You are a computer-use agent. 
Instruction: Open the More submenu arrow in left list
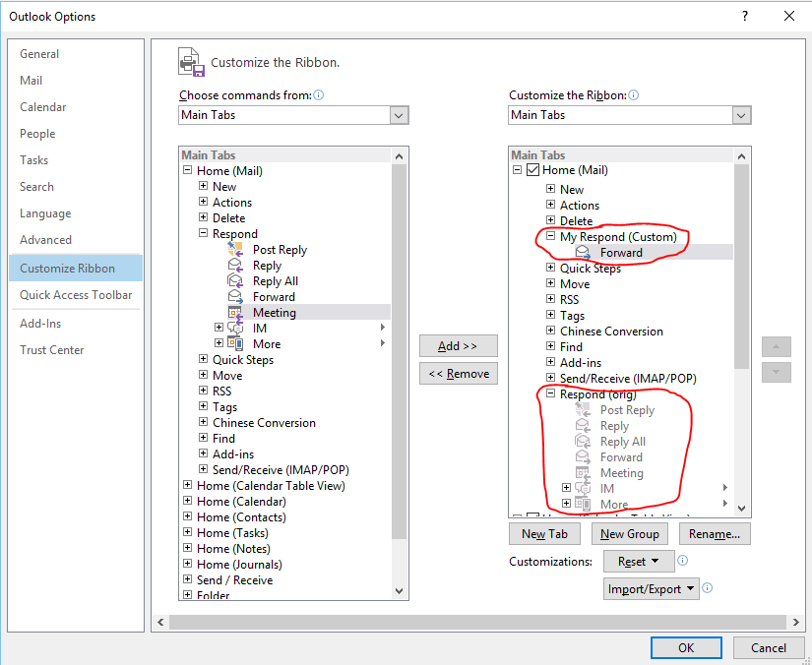click(383, 342)
